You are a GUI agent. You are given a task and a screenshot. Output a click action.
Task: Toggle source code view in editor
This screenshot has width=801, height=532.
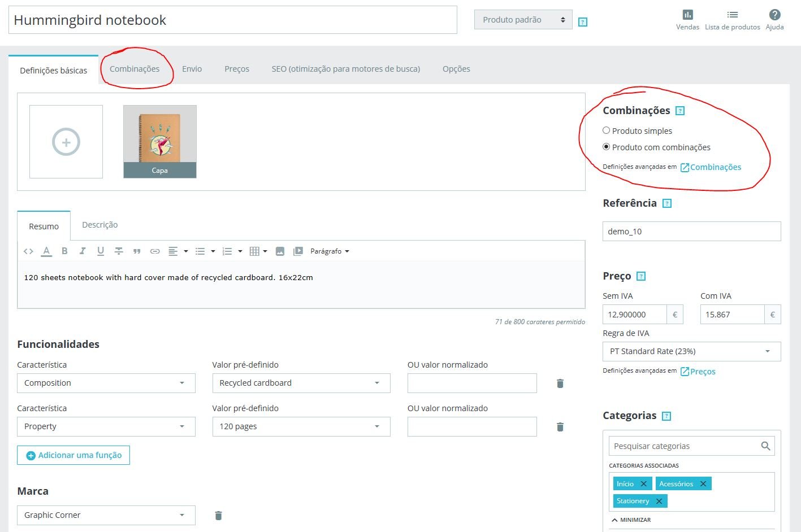[x=28, y=251]
